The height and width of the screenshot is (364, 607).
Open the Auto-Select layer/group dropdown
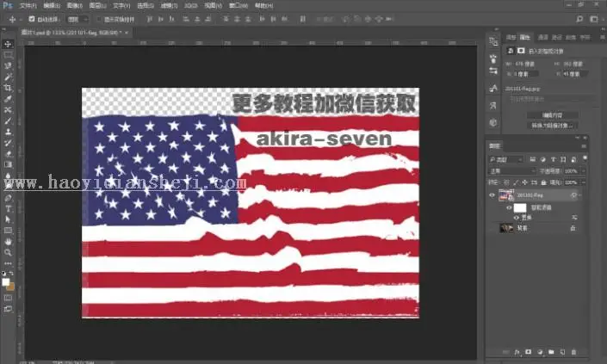[x=77, y=19]
